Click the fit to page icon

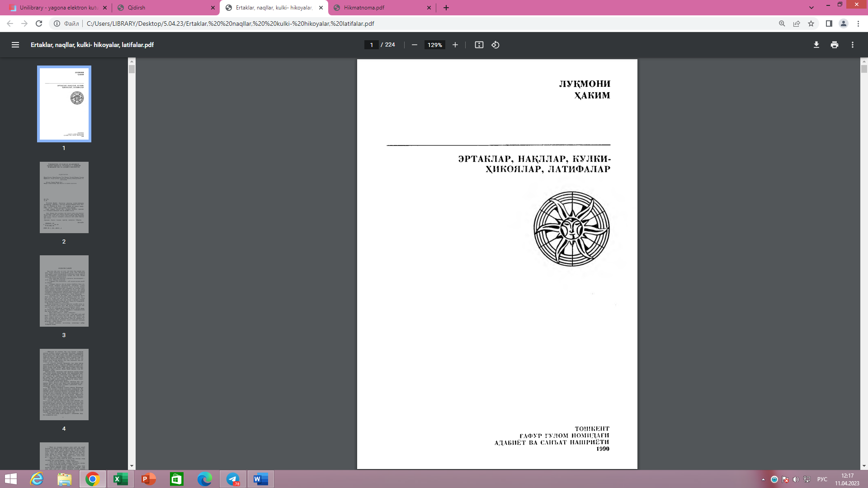tap(479, 45)
